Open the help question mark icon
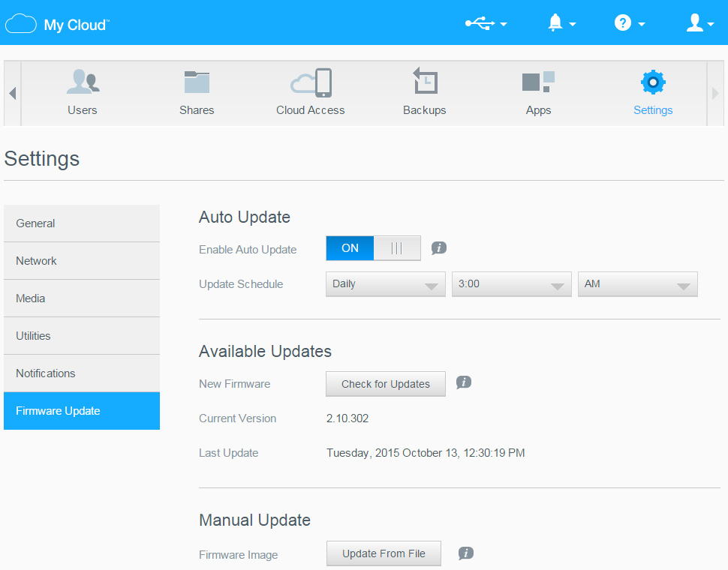728x570 pixels. coord(623,22)
